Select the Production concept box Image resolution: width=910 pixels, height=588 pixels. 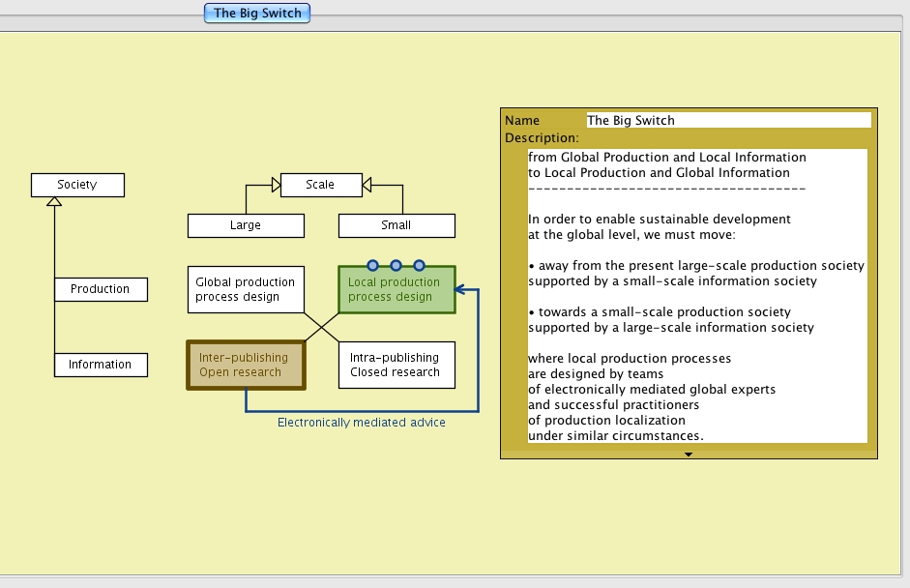101,289
